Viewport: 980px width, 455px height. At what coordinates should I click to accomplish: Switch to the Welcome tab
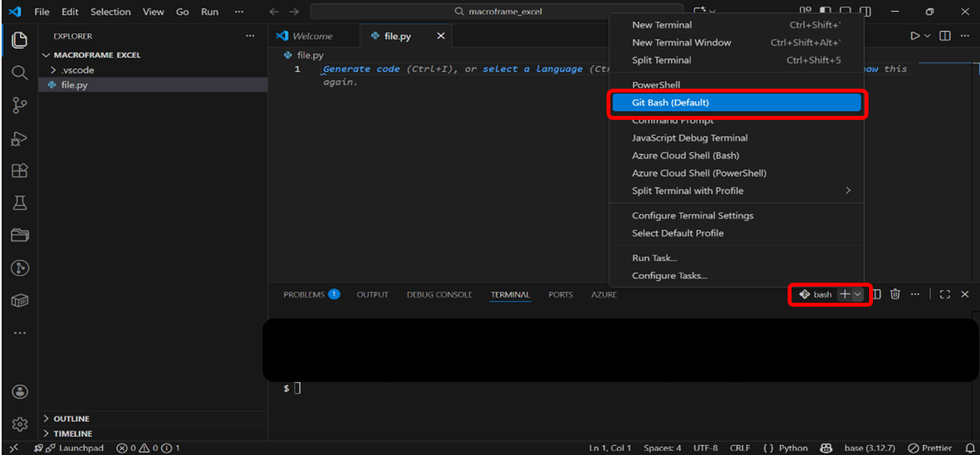pos(314,36)
